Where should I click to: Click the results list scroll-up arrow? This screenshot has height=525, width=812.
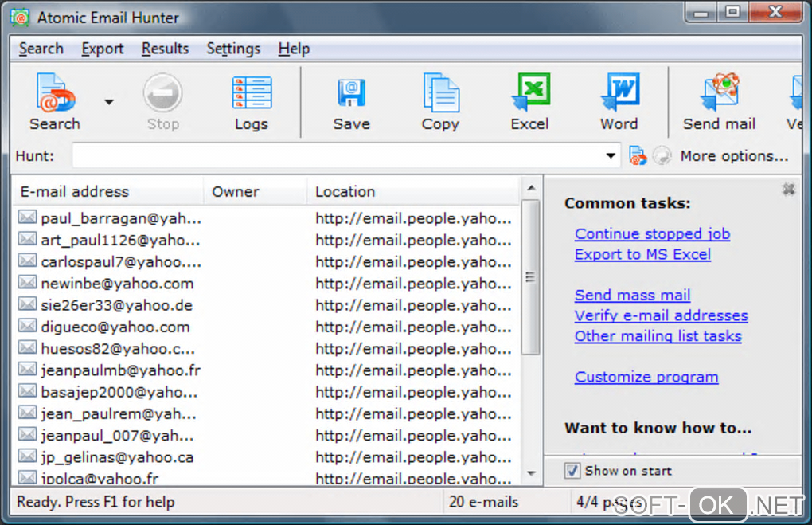(x=531, y=187)
